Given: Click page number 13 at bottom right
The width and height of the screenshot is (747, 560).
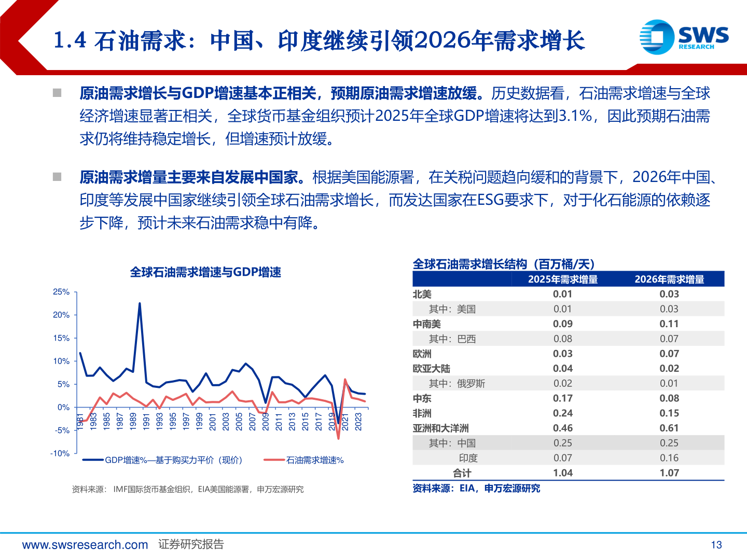Looking at the screenshot, I should [x=717, y=544].
